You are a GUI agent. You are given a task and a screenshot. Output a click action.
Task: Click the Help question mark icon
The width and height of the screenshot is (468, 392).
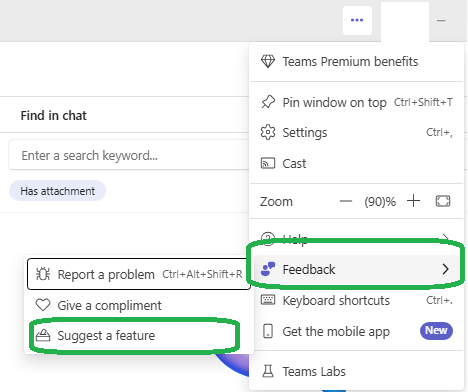click(268, 238)
